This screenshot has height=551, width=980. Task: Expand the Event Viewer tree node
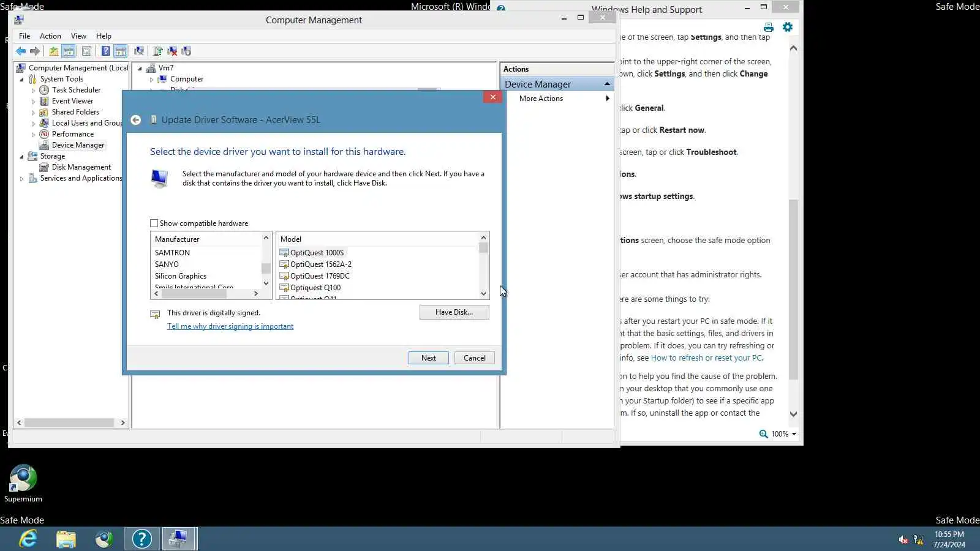[33, 101]
